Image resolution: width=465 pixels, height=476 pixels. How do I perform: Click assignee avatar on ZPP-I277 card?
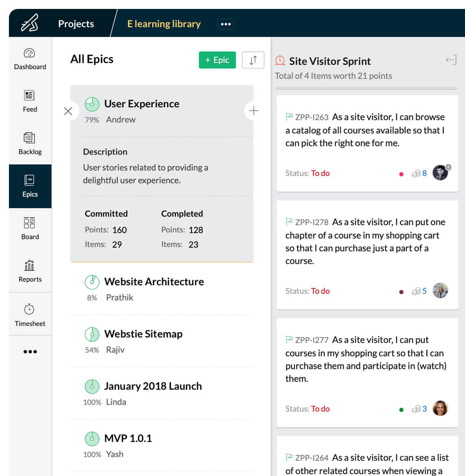(440, 408)
